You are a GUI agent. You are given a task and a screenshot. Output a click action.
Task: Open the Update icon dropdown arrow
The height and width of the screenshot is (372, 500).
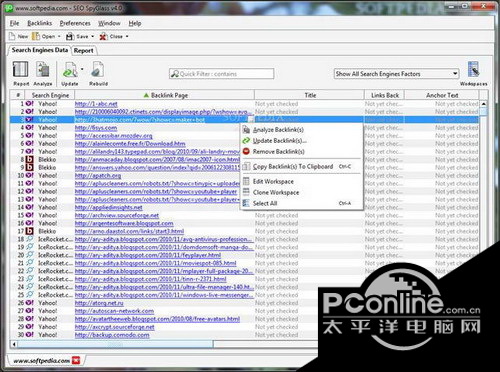[82, 69]
